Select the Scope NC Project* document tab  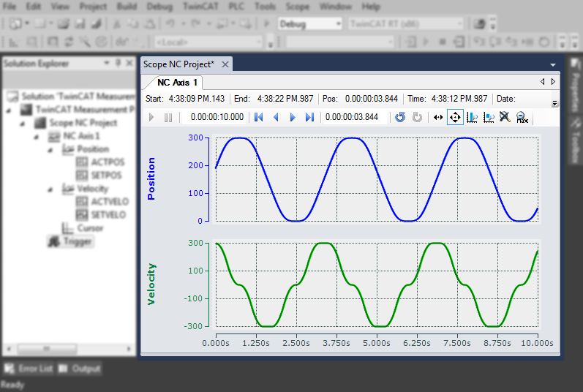click(x=178, y=64)
